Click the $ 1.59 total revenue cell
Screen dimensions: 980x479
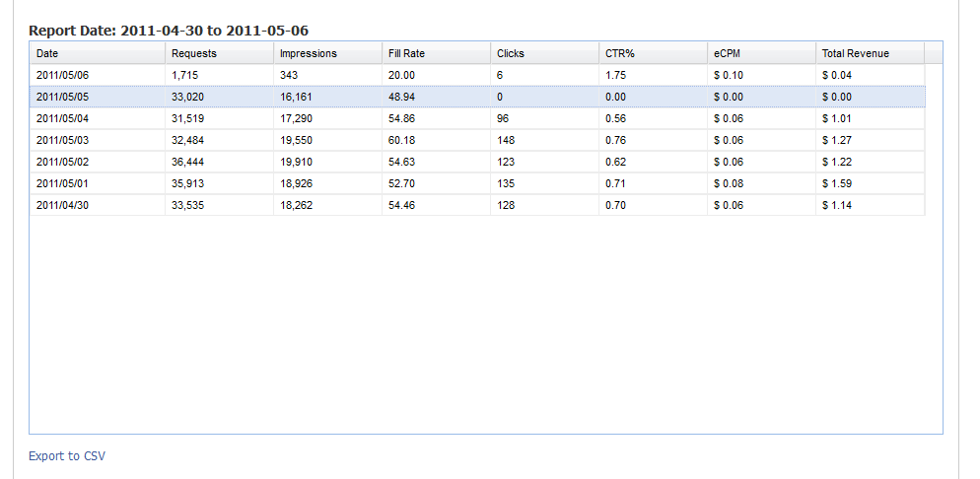pos(837,183)
